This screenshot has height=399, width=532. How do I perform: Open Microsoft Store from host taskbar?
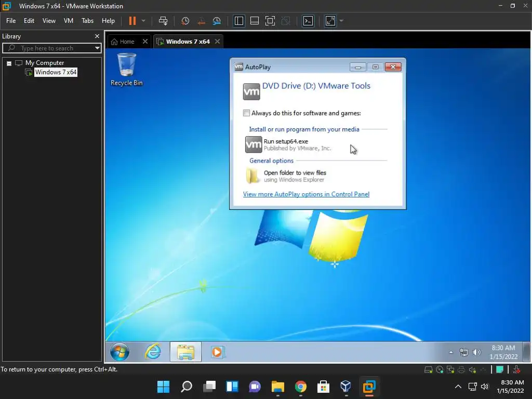point(323,387)
